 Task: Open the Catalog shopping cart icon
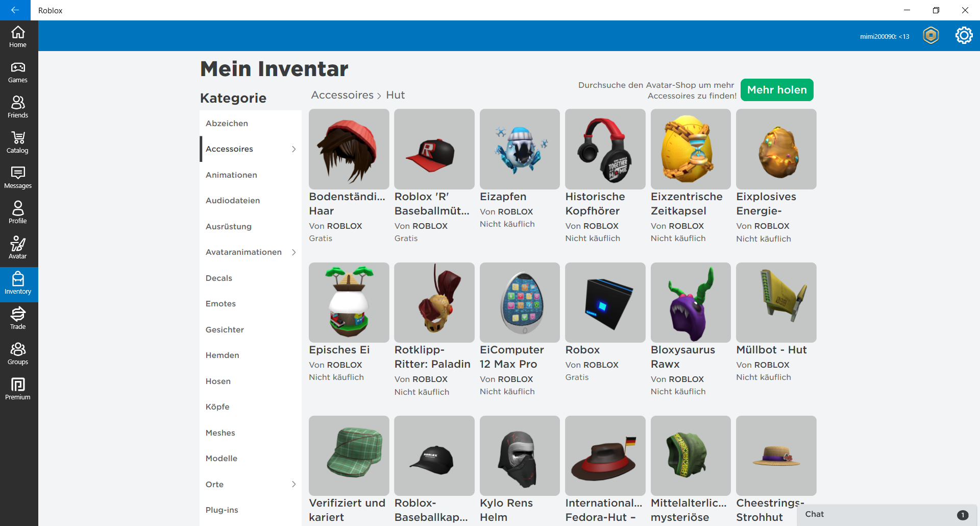18,142
